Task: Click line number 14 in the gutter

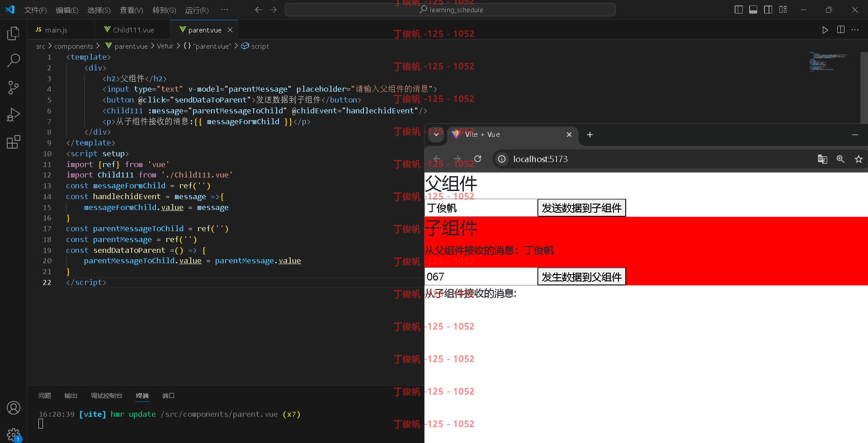Action: tap(47, 196)
